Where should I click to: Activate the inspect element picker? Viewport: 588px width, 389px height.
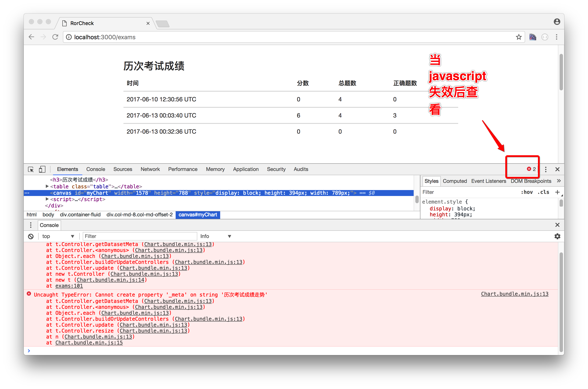(x=31, y=169)
